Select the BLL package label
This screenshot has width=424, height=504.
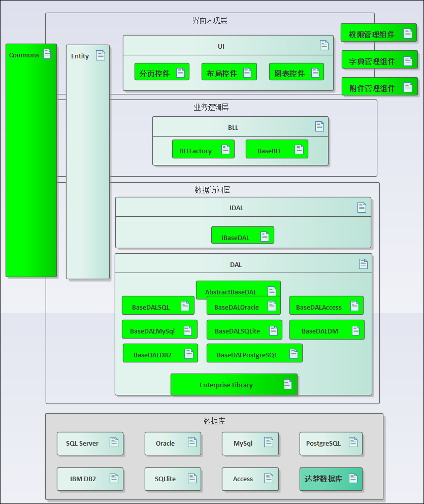233,128
